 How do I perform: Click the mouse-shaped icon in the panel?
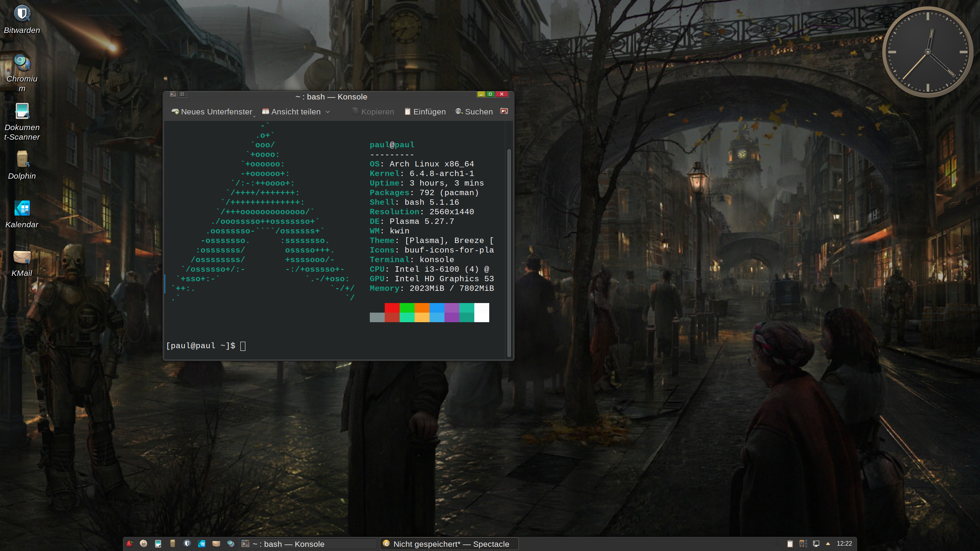coord(144,544)
